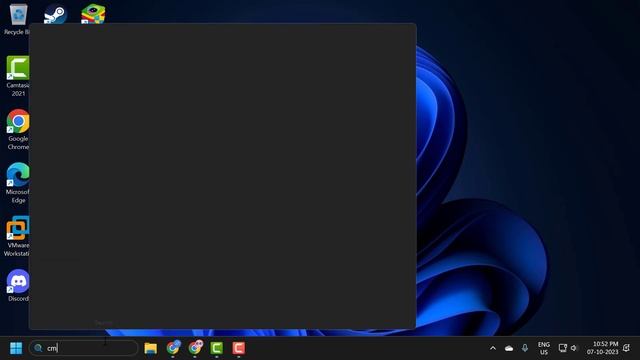Open the notification bell icon
The image size is (640, 360).
point(627,348)
